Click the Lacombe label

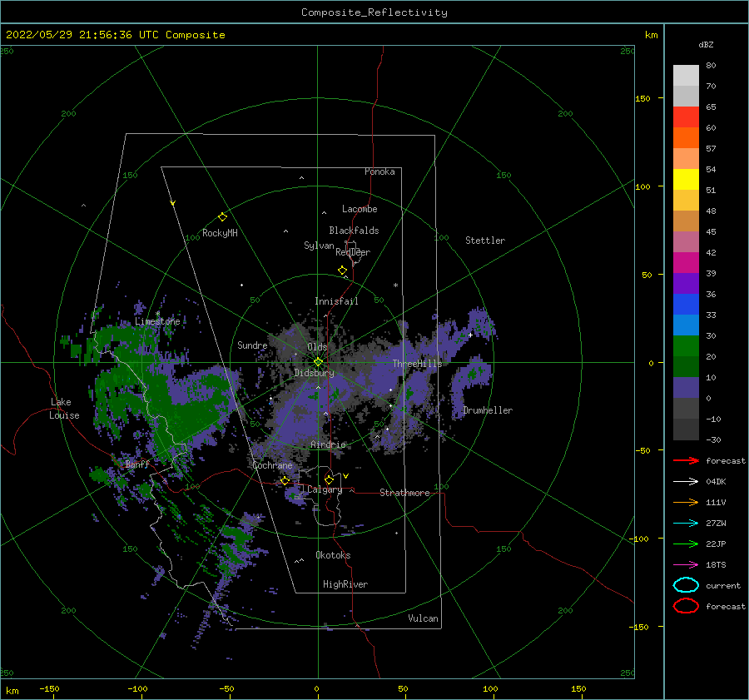pyautogui.click(x=360, y=209)
